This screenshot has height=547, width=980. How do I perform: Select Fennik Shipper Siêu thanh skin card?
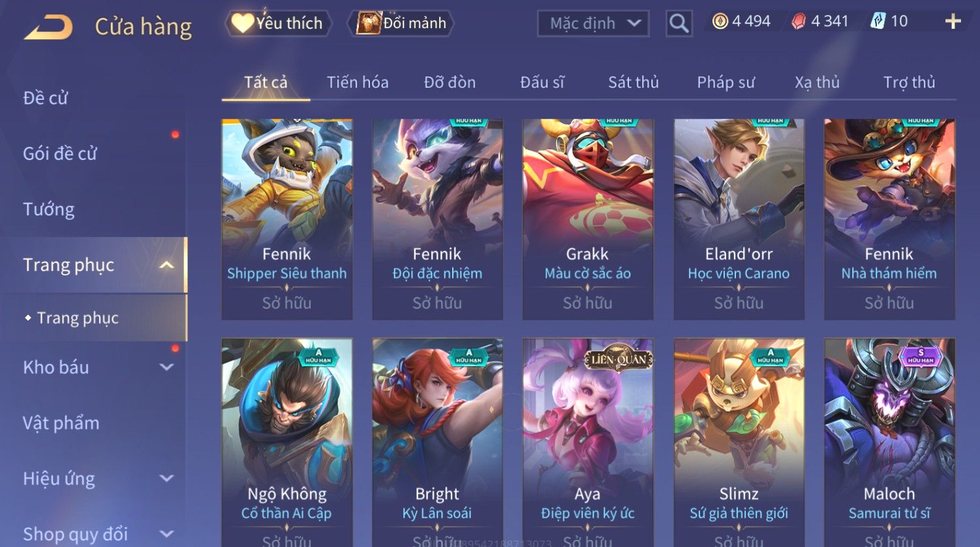click(287, 219)
